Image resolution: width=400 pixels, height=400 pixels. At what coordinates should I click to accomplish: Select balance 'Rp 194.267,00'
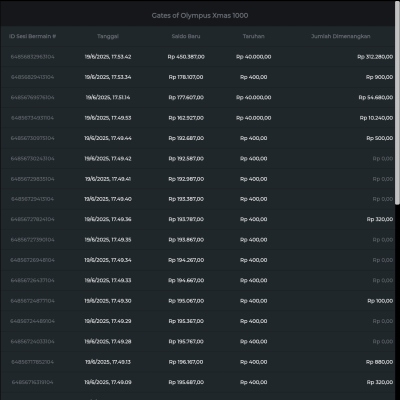(186, 260)
